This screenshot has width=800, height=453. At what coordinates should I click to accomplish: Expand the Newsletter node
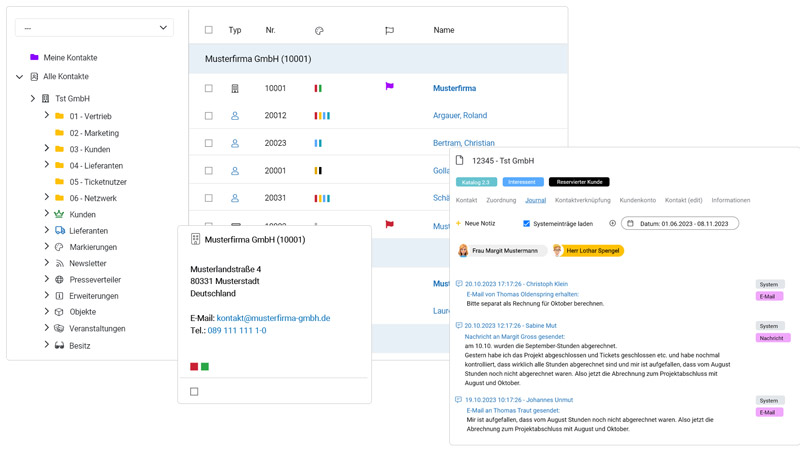click(46, 262)
